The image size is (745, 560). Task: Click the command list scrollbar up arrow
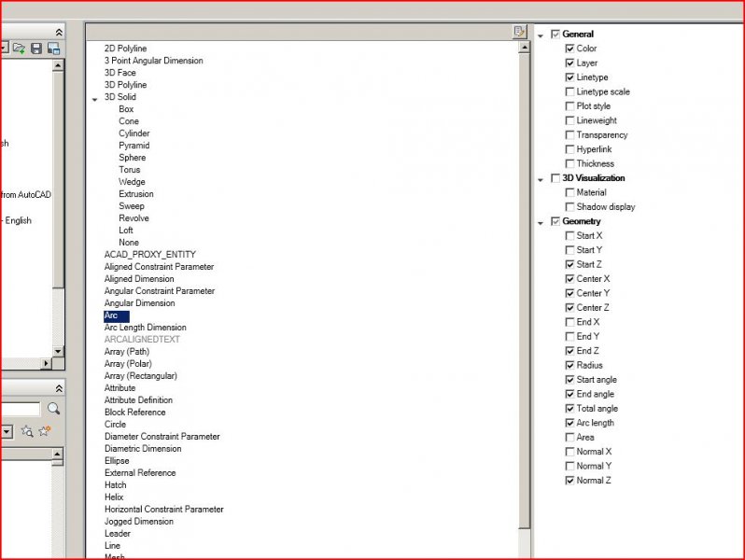pos(57,454)
